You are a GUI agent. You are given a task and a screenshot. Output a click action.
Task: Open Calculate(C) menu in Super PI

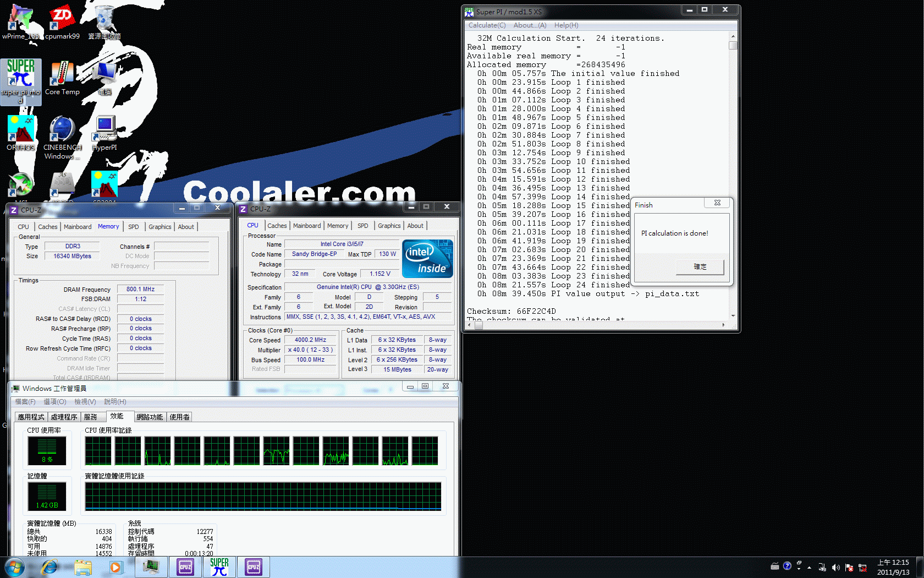click(x=487, y=25)
